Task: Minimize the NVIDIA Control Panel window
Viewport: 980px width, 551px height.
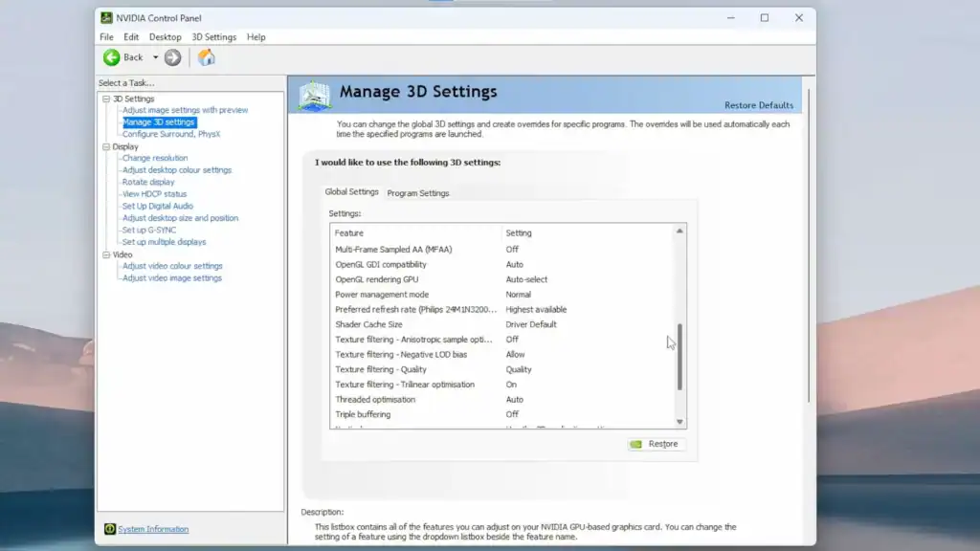Action: tap(730, 18)
